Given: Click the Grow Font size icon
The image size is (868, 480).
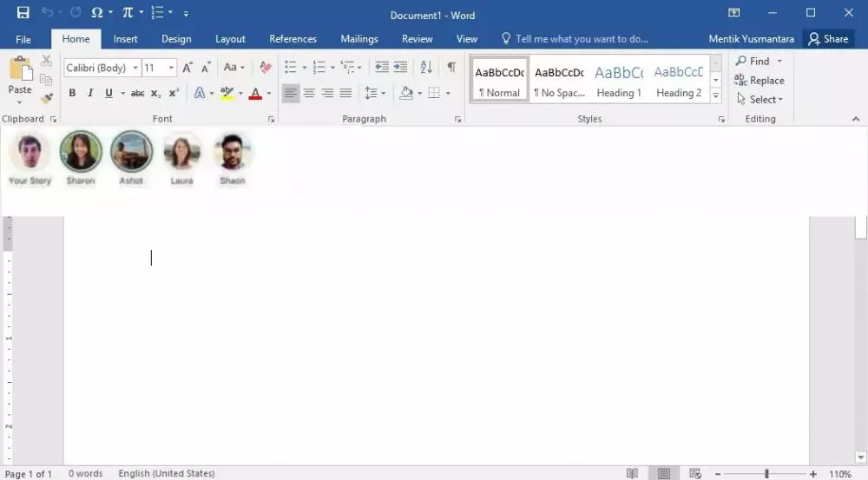Looking at the screenshot, I should click(x=187, y=68).
